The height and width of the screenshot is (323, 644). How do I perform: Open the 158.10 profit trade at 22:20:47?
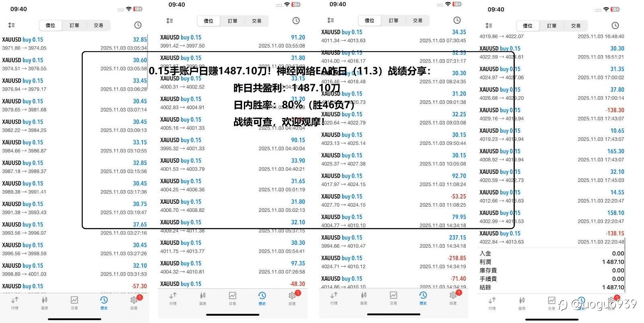552,217
